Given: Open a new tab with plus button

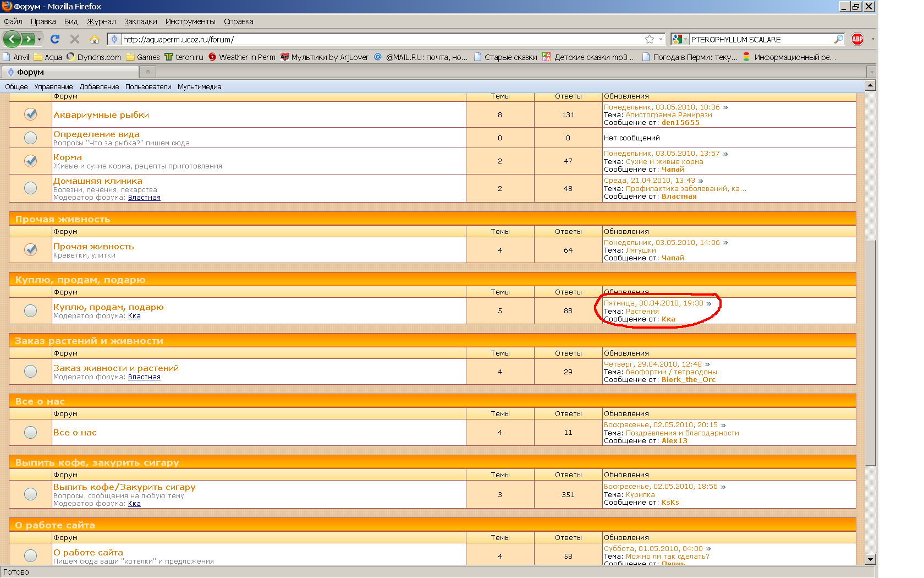Looking at the screenshot, I should click(x=148, y=72).
